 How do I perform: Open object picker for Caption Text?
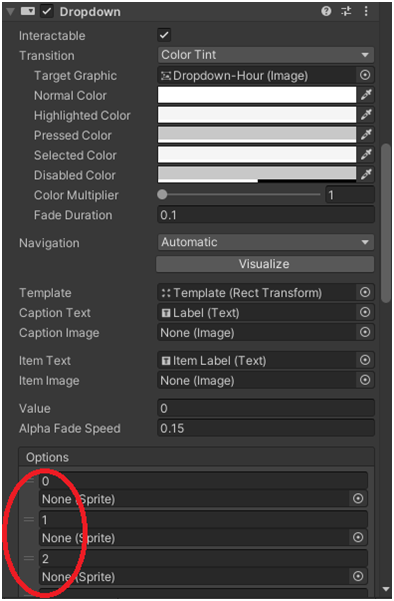pos(365,313)
